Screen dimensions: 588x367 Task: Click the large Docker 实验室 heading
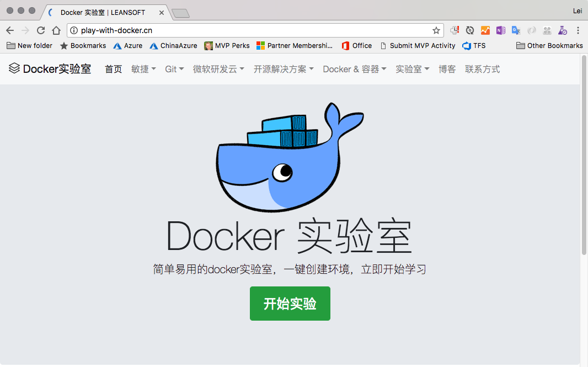[x=290, y=236]
